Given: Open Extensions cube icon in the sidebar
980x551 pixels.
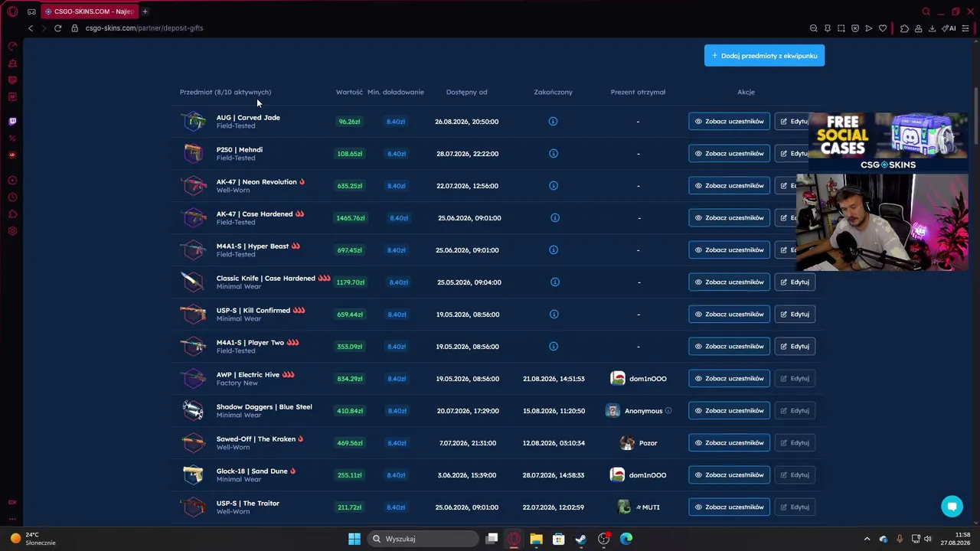Looking at the screenshot, I should pos(12,214).
